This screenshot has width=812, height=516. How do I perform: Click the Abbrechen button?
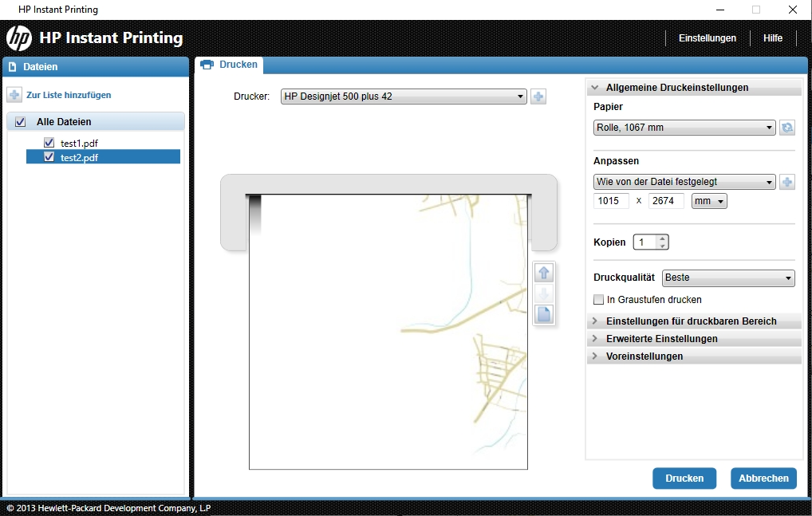tap(763, 479)
